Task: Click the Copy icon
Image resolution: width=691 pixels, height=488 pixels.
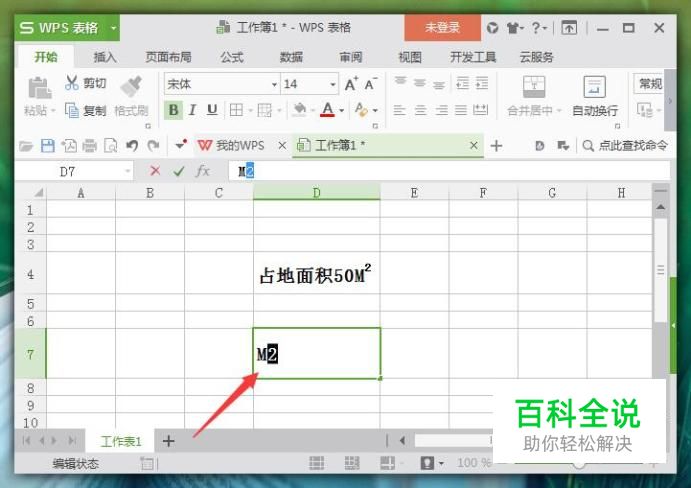Action: (72, 110)
